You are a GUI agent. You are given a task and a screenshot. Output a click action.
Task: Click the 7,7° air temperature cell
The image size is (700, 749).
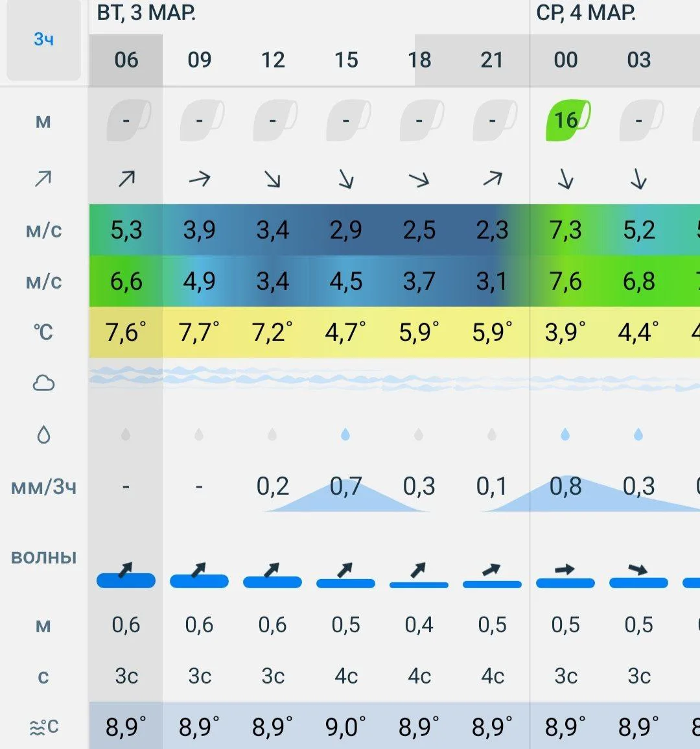click(x=199, y=333)
